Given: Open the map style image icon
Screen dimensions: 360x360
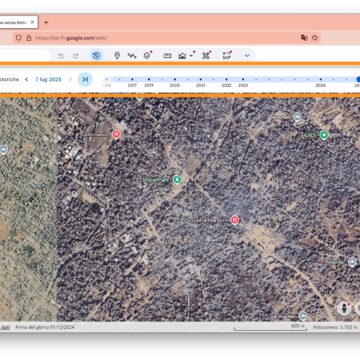Looking at the screenshot, I should point(182,56).
